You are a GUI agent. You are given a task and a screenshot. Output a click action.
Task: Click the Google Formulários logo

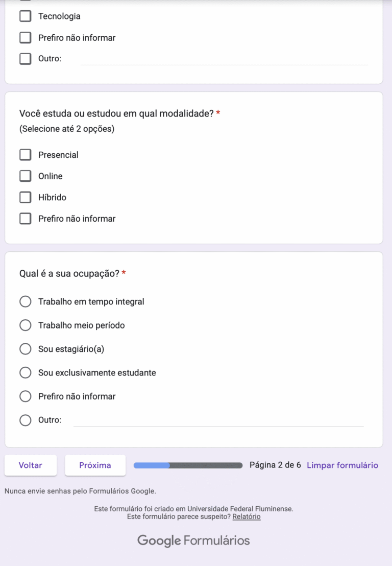[x=193, y=540]
